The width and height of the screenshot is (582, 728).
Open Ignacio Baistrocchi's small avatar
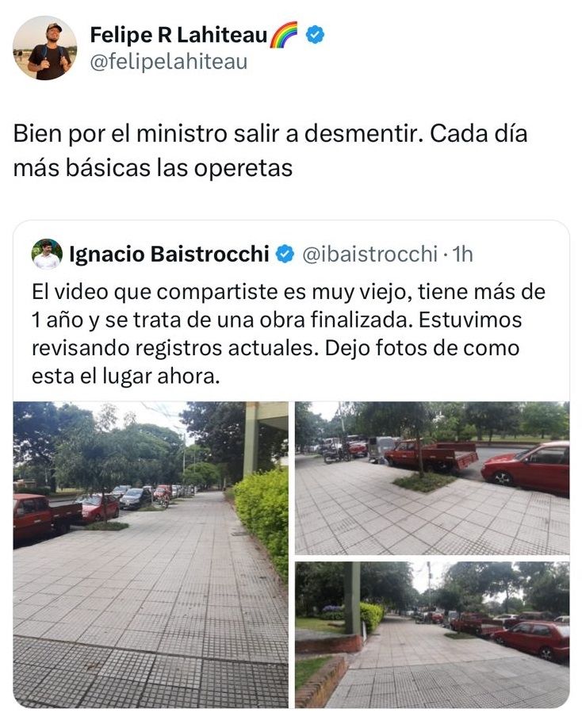[x=47, y=254]
